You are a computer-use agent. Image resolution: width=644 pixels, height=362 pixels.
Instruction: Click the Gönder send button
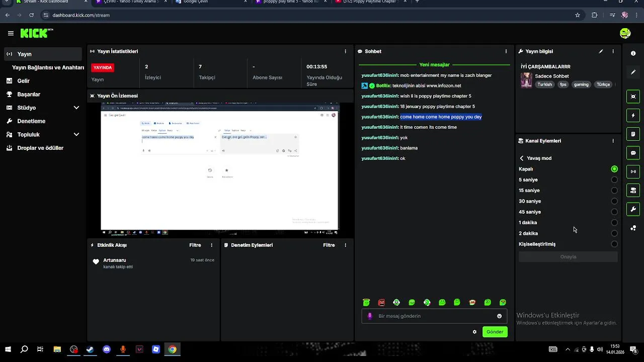495,332
